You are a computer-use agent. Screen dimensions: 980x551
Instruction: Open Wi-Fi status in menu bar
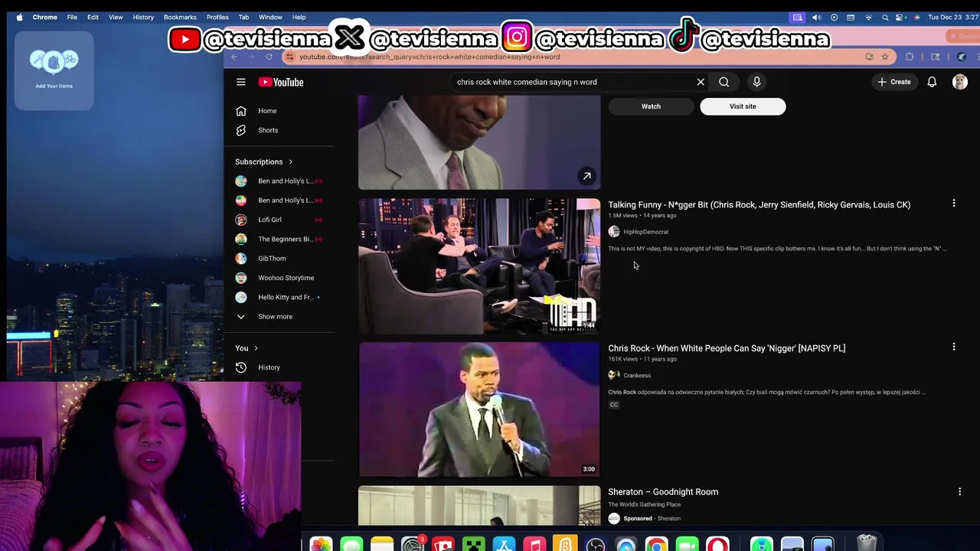[868, 17]
